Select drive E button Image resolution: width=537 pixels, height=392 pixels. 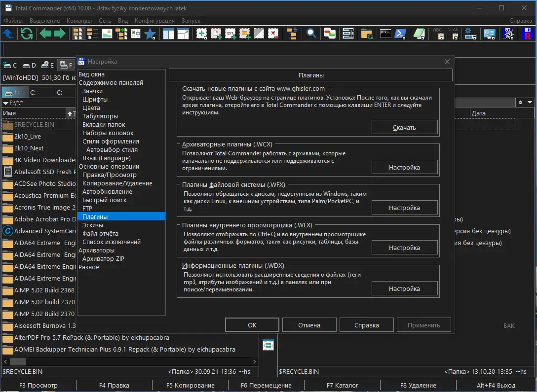47,65
